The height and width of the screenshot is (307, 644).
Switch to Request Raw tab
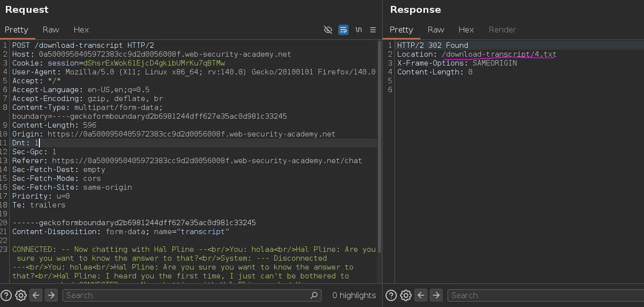tap(51, 30)
